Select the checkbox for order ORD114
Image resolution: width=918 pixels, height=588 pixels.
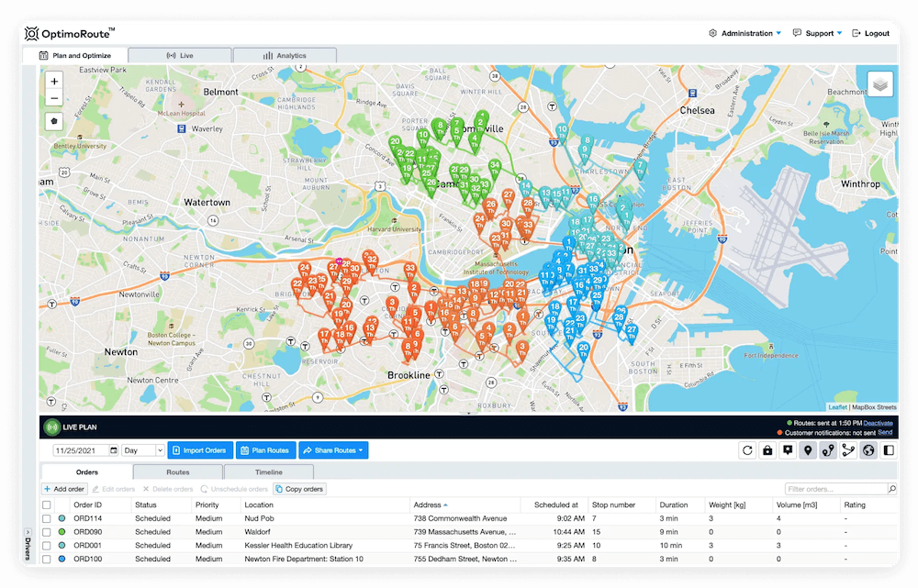[46, 517]
